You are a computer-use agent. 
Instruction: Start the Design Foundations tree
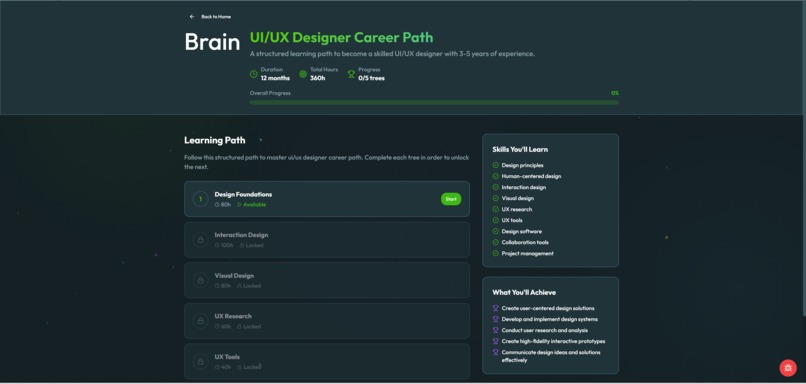(x=451, y=199)
